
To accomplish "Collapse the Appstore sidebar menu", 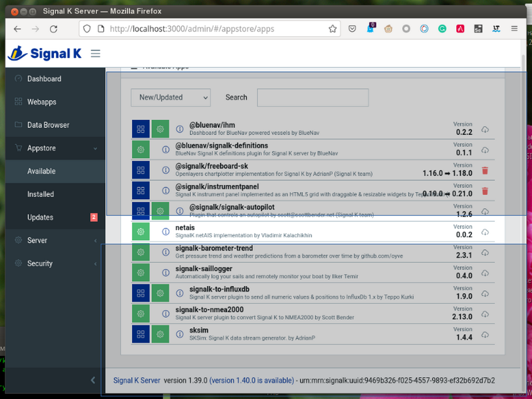I will coord(55,148).
